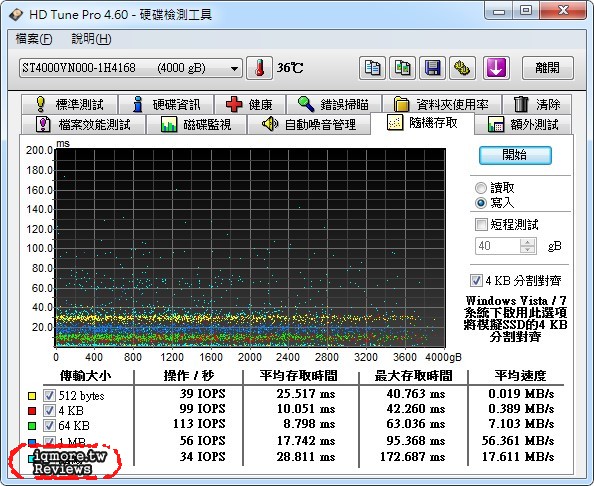The height and width of the screenshot is (486, 594).
Task: Click the 56.361 MB/s speed value
Action: (x=518, y=441)
